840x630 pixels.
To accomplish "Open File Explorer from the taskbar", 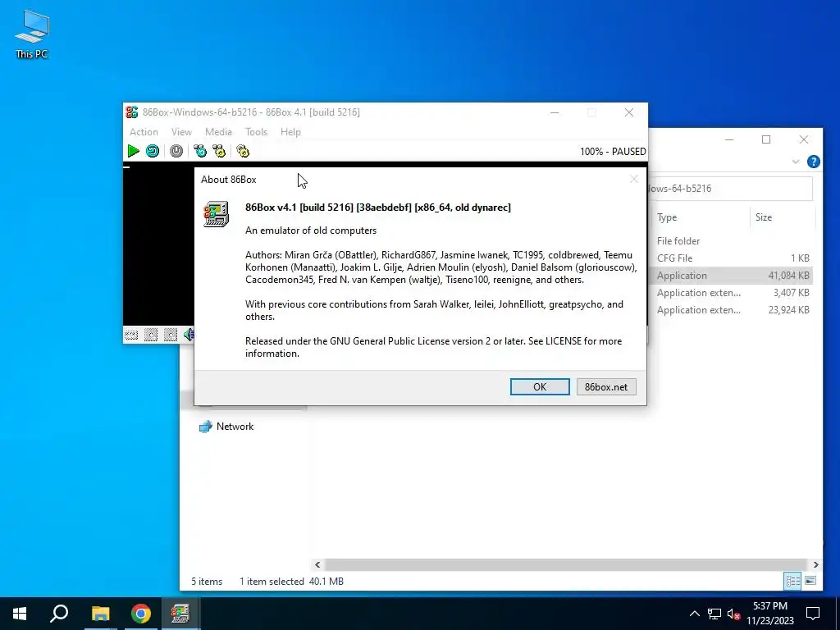I will [100, 614].
